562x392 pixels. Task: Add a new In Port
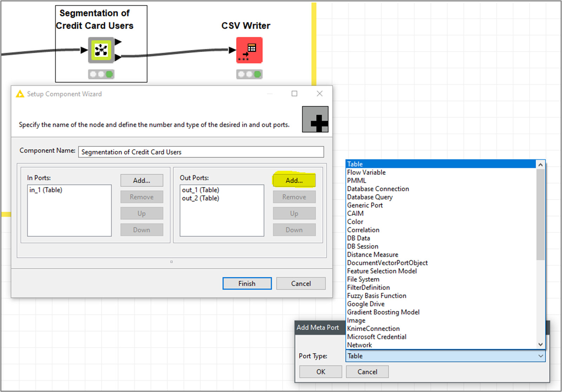(141, 180)
